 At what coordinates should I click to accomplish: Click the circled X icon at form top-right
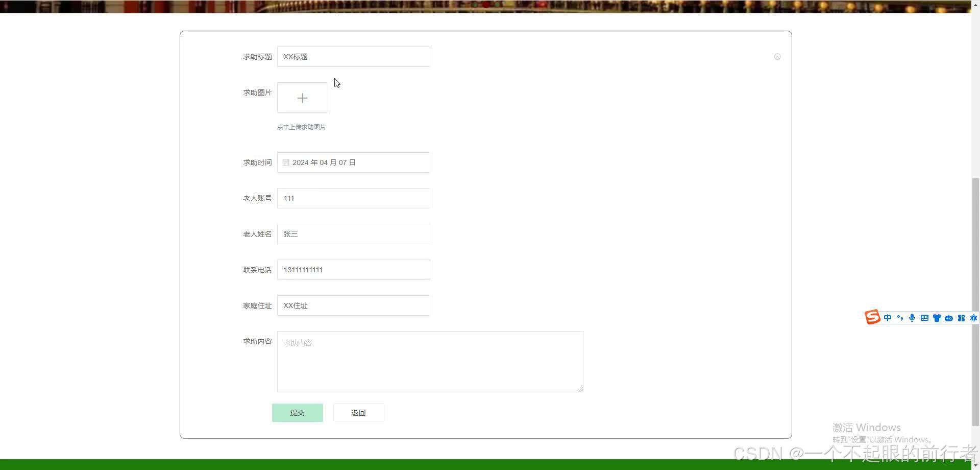pyautogui.click(x=777, y=57)
